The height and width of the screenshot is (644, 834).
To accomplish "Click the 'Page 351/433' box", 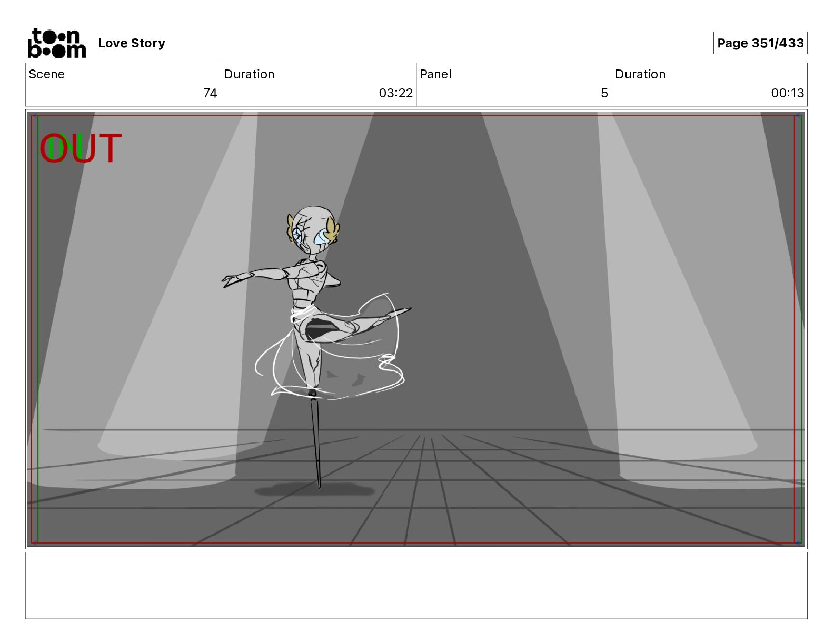I will pos(760,43).
